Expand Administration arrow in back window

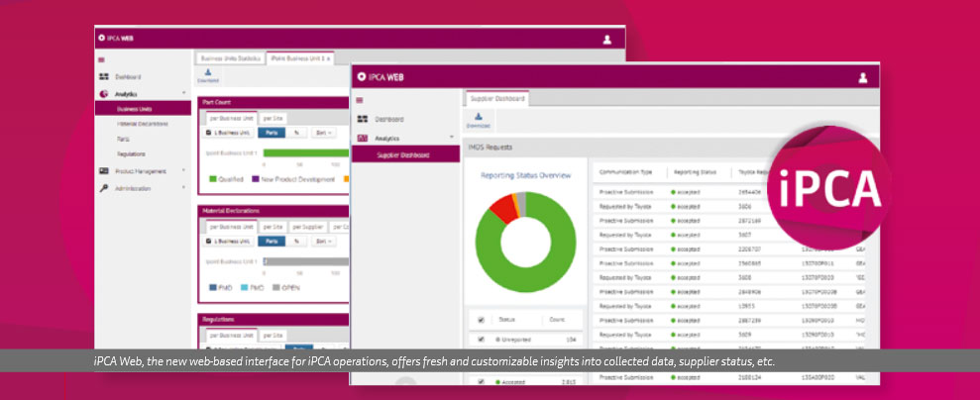pos(183,188)
